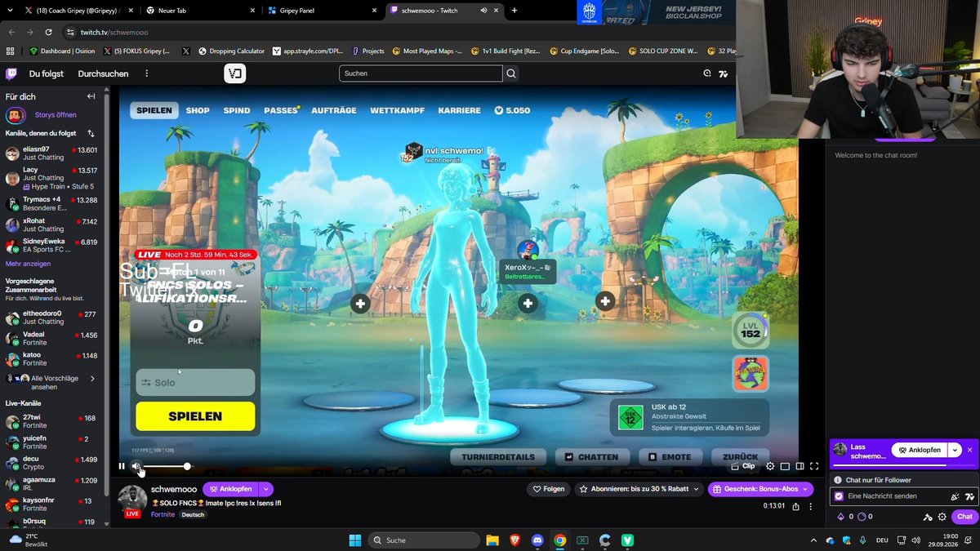Viewport: 980px width, 551px height.
Task: Open Windows Start menu
Action: pyautogui.click(x=354, y=540)
